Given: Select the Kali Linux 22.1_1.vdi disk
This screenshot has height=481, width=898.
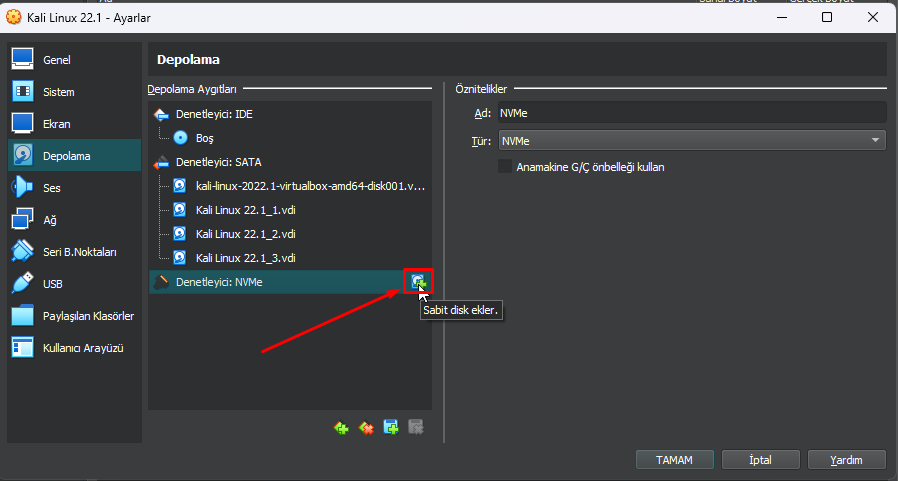Looking at the screenshot, I should (x=290, y=210).
